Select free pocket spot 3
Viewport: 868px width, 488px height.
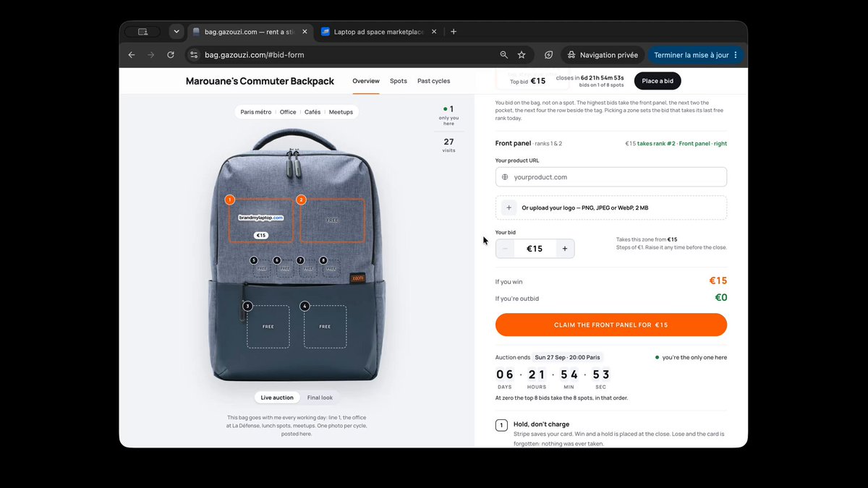click(268, 327)
